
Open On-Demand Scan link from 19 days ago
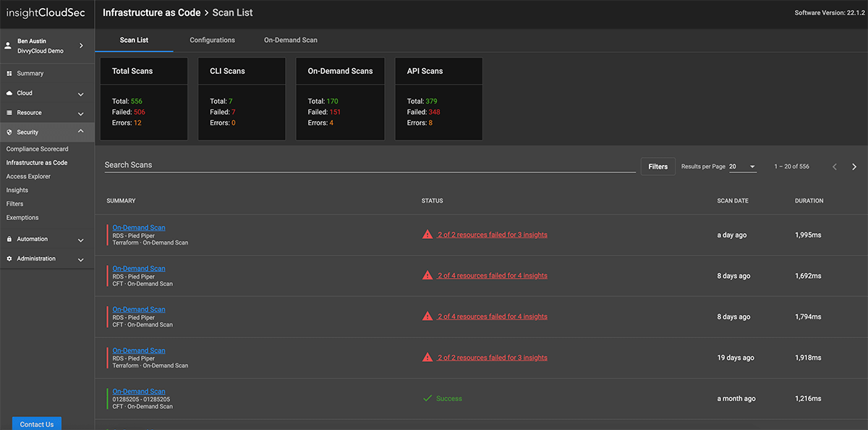pyautogui.click(x=139, y=350)
